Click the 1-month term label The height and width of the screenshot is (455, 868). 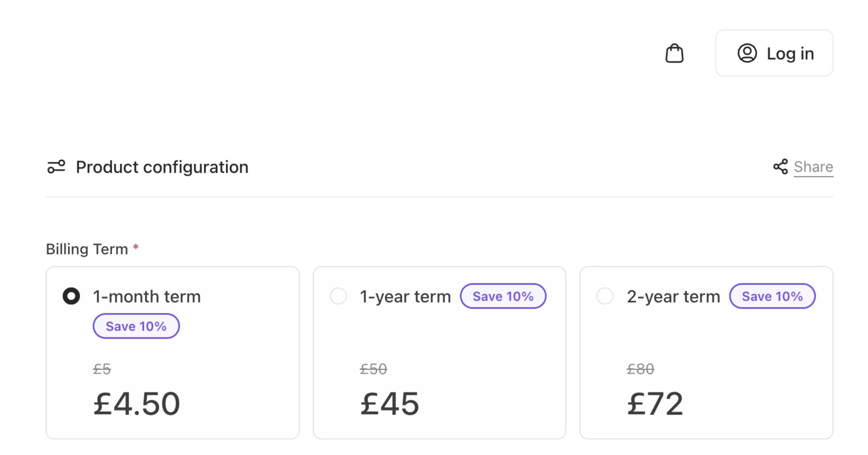pyautogui.click(x=147, y=296)
